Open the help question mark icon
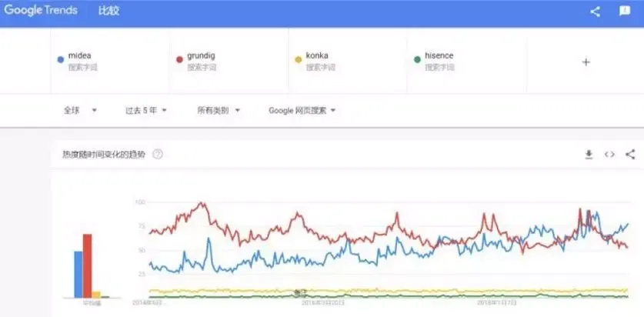 coord(158,155)
